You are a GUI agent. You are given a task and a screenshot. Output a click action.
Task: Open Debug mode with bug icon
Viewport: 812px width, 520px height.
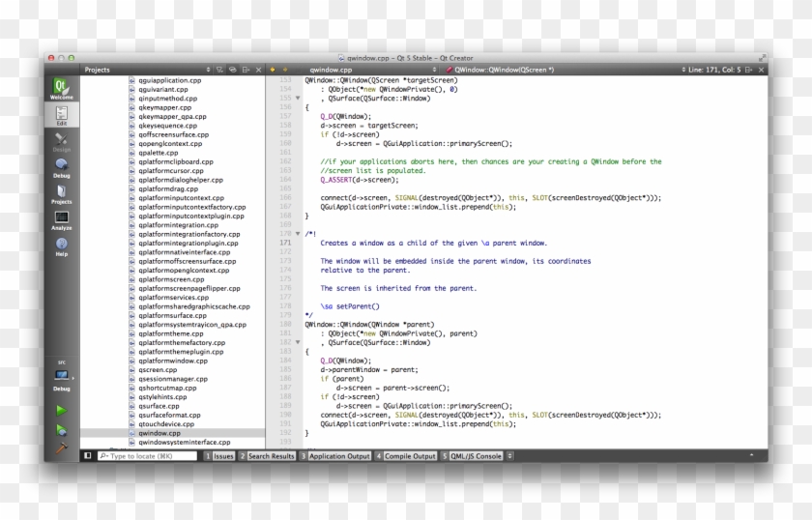click(x=61, y=168)
